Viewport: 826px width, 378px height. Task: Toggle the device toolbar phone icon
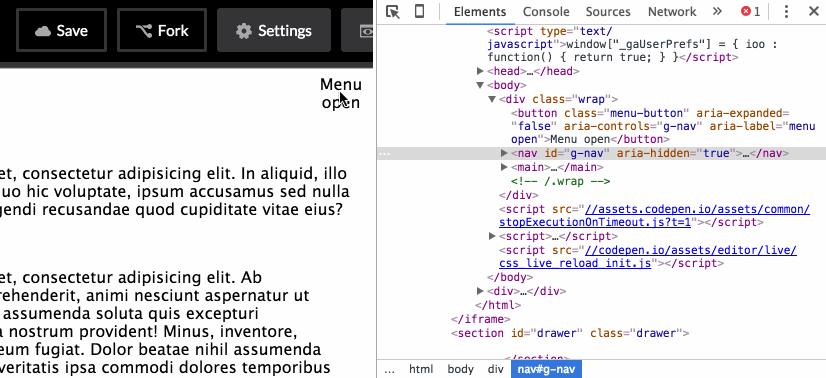419,12
